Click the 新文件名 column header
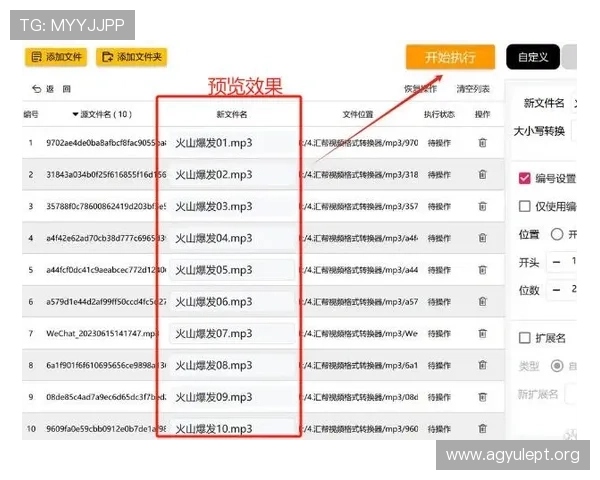Image resolution: width=600 pixels, height=480 pixels. (232, 114)
